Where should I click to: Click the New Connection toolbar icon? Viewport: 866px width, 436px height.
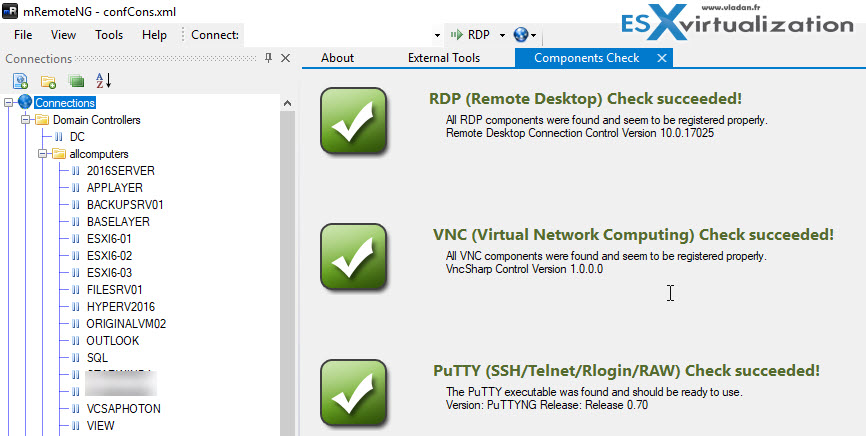(x=20, y=81)
